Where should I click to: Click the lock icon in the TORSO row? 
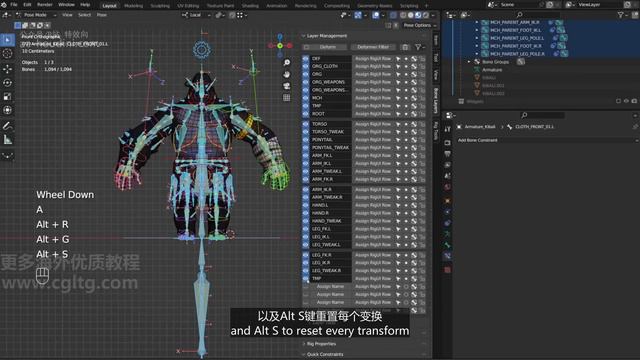click(x=422, y=124)
